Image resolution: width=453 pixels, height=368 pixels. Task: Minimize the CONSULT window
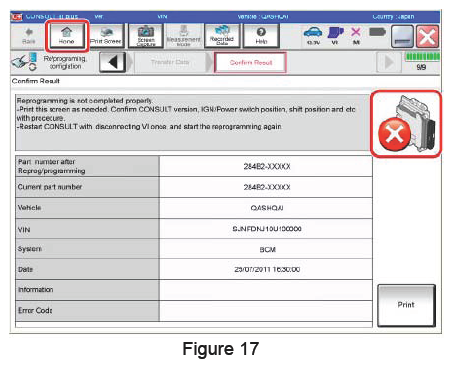point(402,36)
